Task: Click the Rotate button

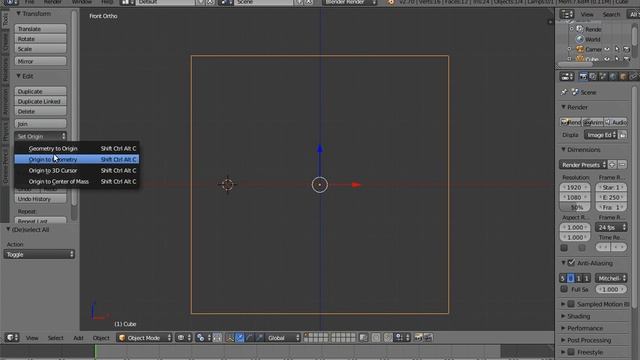Action: pos(40,39)
